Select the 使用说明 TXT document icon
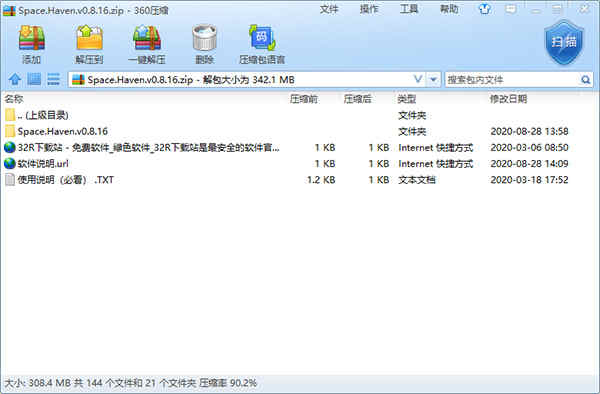Image resolution: width=600 pixels, height=394 pixels. pyautogui.click(x=10, y=180)
